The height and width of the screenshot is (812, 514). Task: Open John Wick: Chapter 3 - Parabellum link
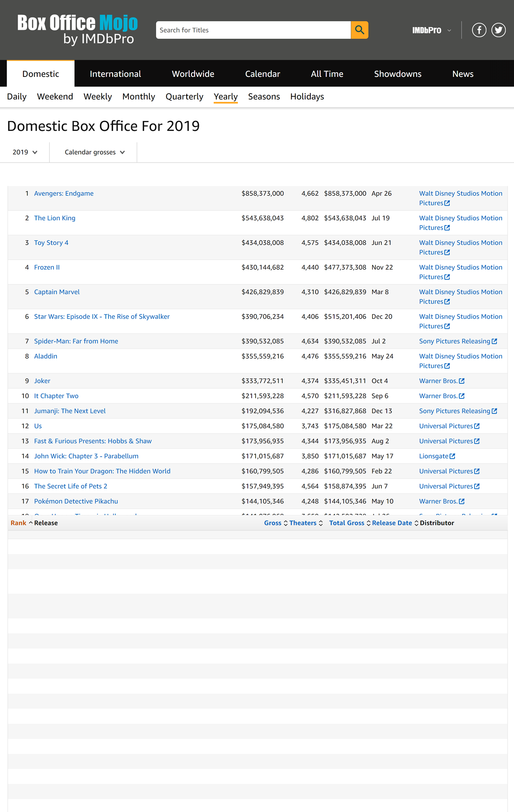[86, 456]
